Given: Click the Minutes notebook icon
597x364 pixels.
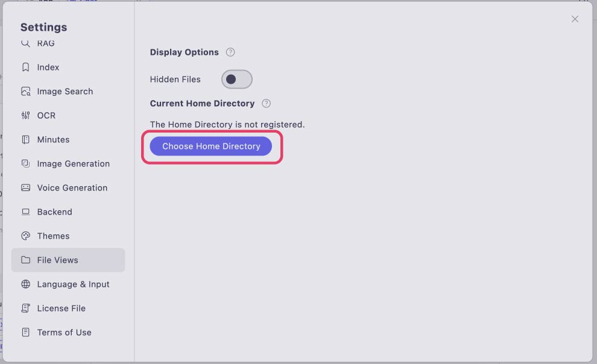Looking at the screenshot, I should click(x=25, y=140).
